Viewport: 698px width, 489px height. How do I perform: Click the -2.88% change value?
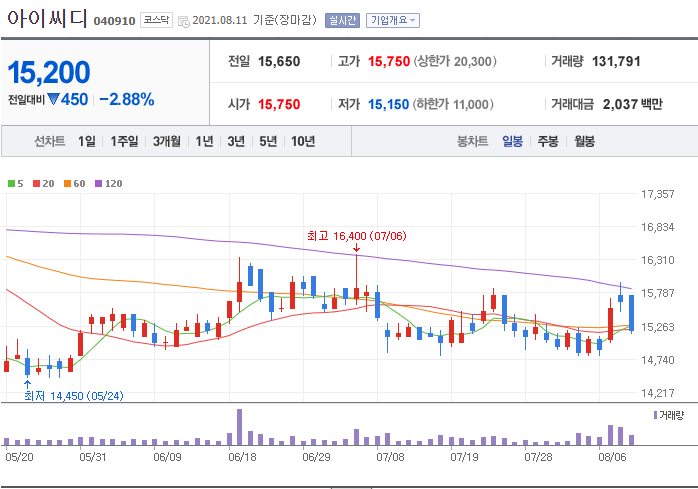pyautogui.click(x=126, y=99)
